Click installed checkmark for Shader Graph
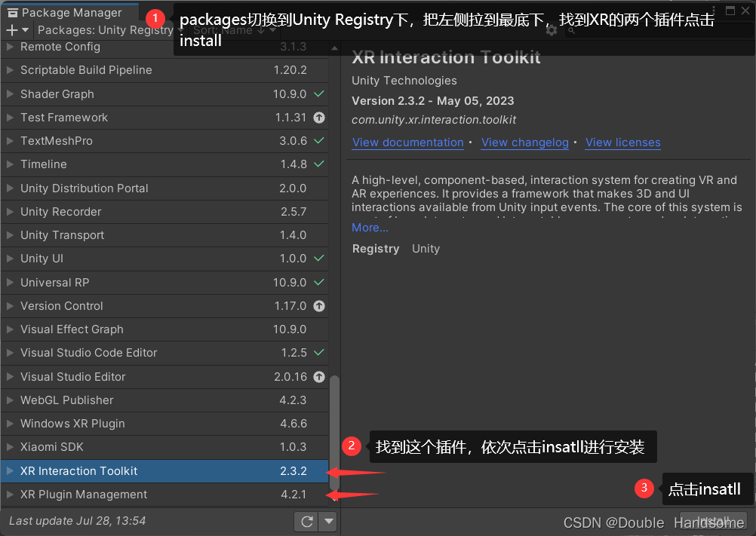 [319, 94]
